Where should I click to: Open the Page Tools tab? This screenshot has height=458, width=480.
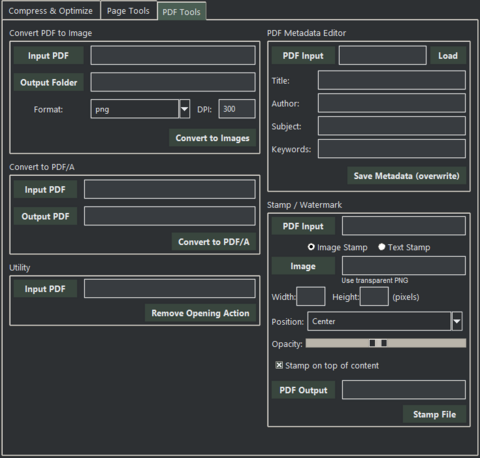[128, 11]
